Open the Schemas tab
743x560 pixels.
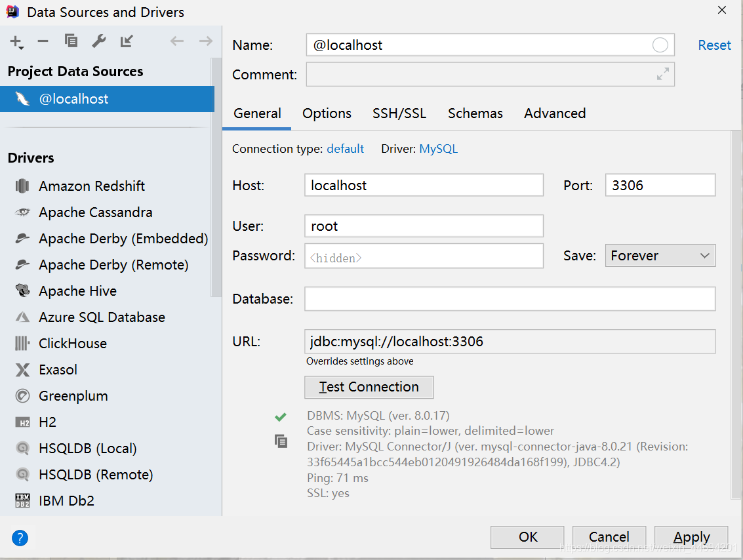475,113
